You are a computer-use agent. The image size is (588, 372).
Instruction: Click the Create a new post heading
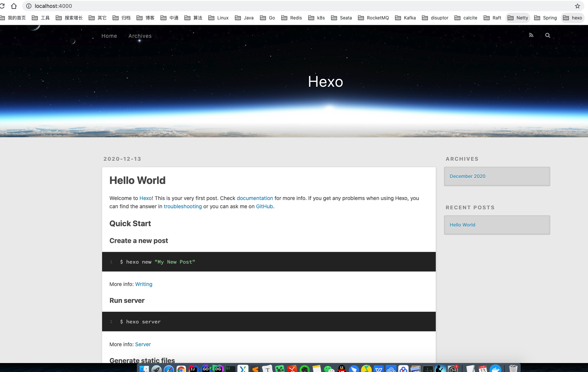pyautogui.click(x=139, y=241)
